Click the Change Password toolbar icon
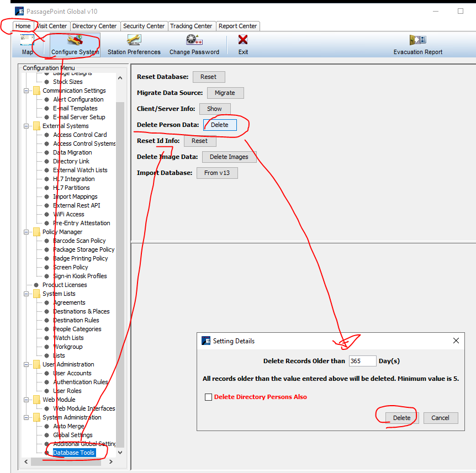This screenshot has width=476, height=473. point(194,40)
